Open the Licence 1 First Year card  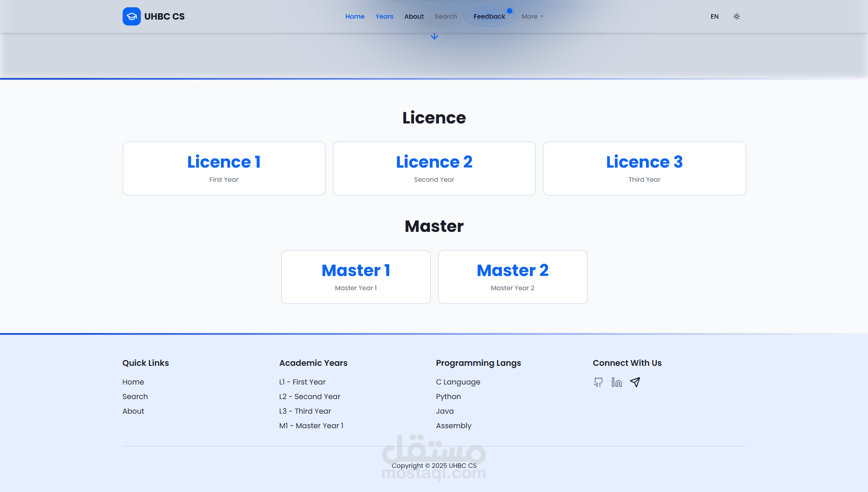224,169
